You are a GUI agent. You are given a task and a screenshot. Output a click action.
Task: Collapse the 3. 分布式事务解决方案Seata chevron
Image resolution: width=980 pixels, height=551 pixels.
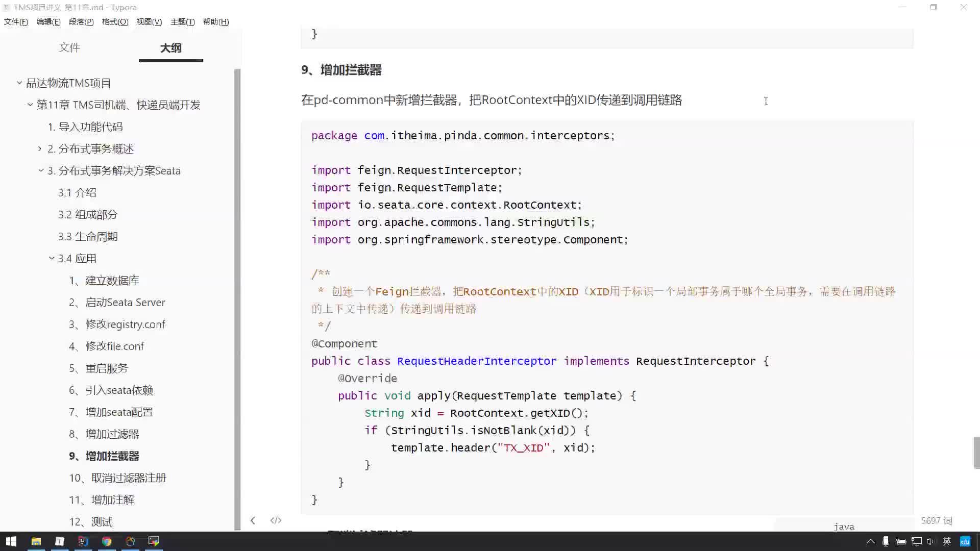pyautogui.click(x=41, y=170)
